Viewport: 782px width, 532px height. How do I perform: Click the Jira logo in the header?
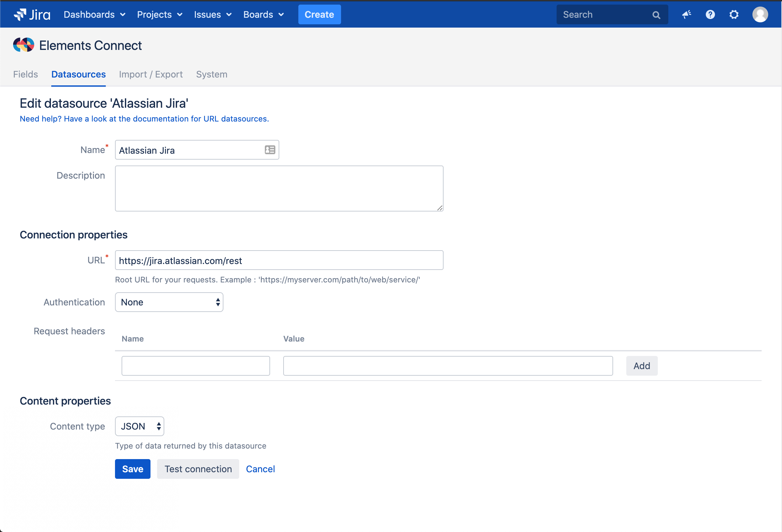[x=32, y=14]
